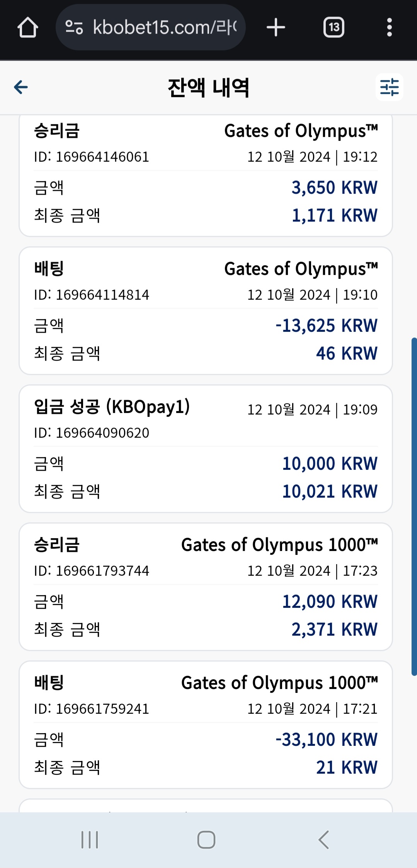Click transaction ID 169661759241
This screenshot has height=868, width=417.
click(x=92, y=709)
